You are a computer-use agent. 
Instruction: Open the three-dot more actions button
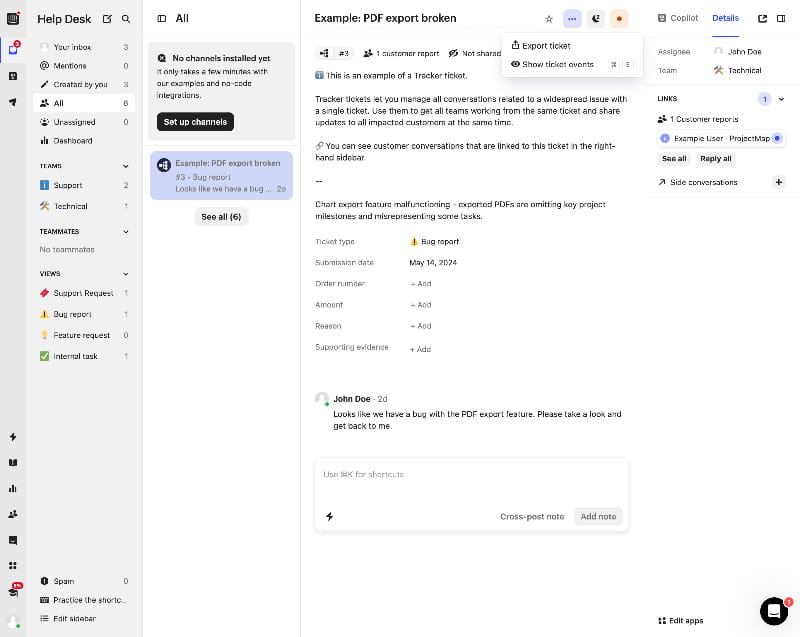(572, 19)
